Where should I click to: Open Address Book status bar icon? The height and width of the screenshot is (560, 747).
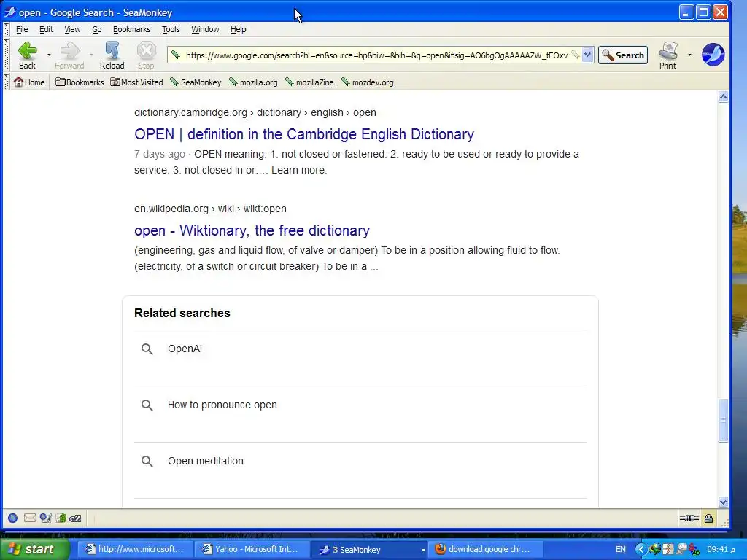61,518
